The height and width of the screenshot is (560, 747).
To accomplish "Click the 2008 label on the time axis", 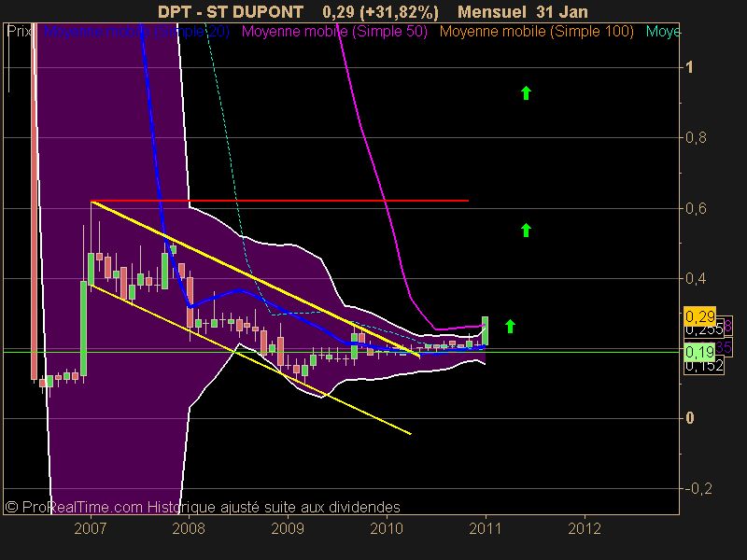I will pos(189,528).
